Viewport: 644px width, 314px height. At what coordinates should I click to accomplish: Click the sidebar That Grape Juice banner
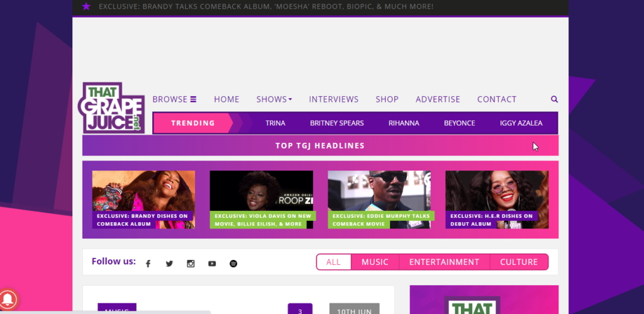(484, 300)
